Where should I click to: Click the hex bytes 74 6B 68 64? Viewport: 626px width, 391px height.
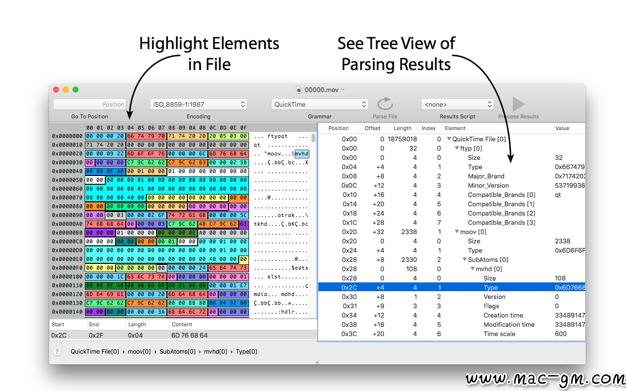pyautogui.click(x=105, y=224)
